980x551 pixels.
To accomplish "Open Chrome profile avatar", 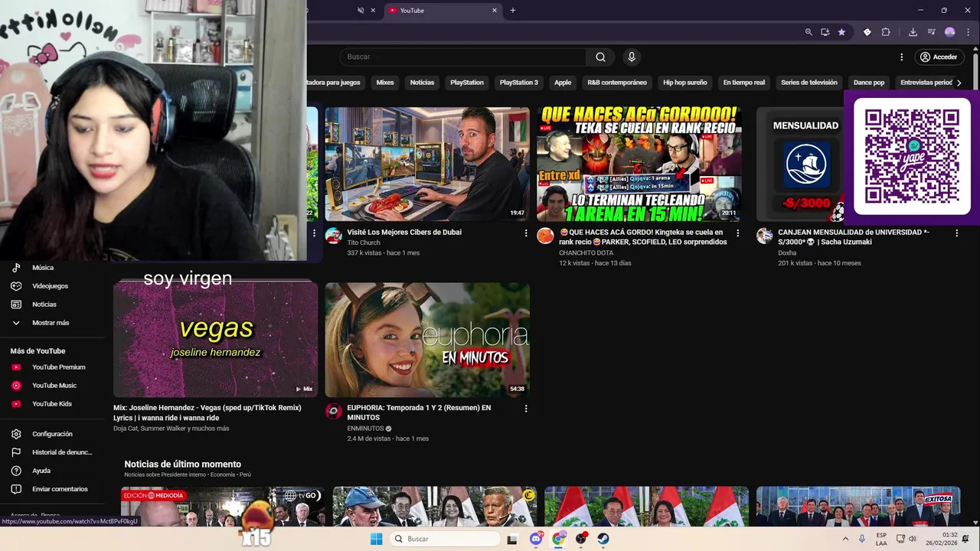I will (x=950, y=32).
